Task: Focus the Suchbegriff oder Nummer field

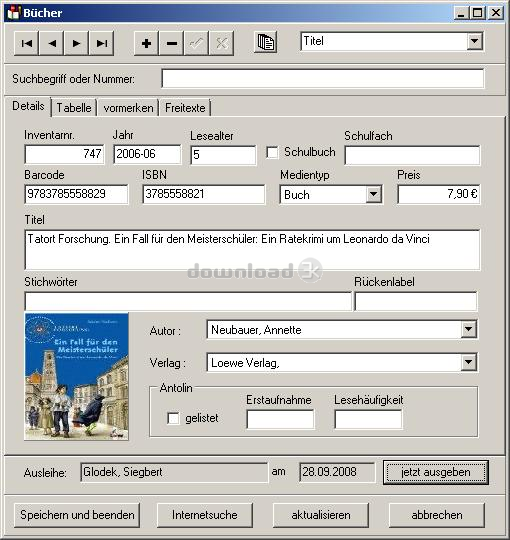Action: [323, 79]
